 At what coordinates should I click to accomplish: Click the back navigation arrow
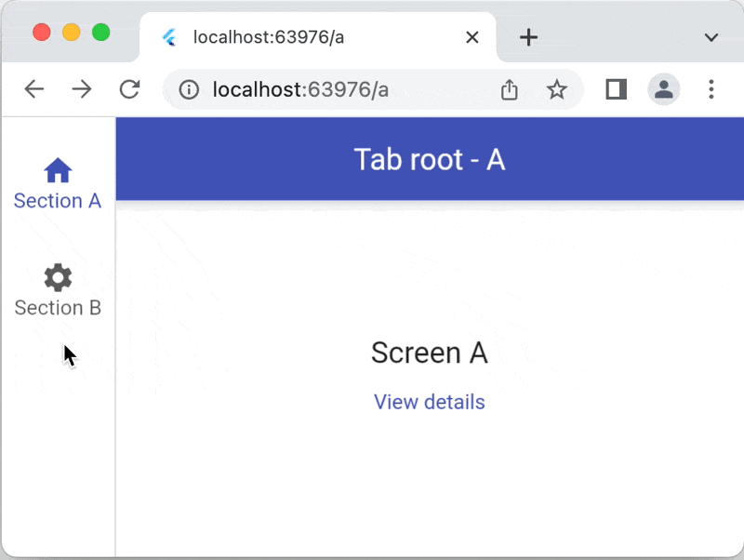(x=34, y=88)
